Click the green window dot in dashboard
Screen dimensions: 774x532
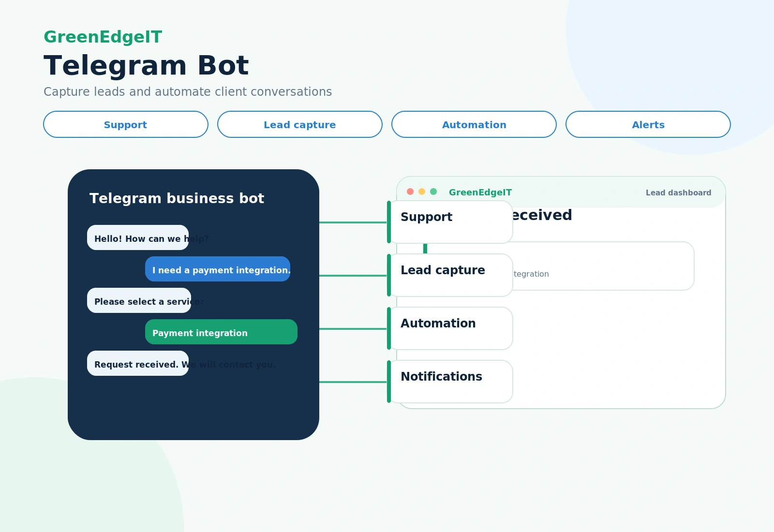(x=433, y=192)
